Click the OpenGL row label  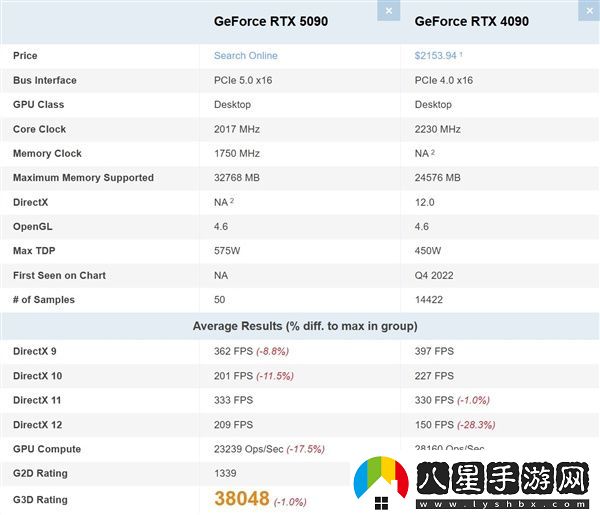33,227
